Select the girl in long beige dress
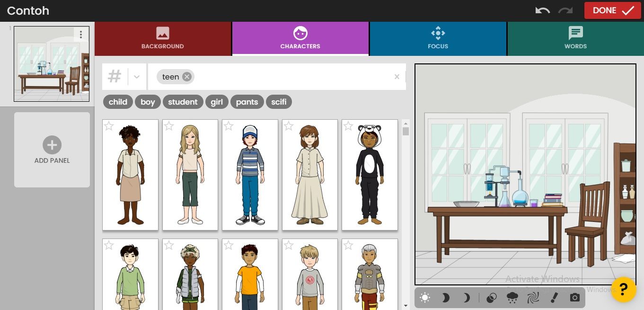 [310, 175]
